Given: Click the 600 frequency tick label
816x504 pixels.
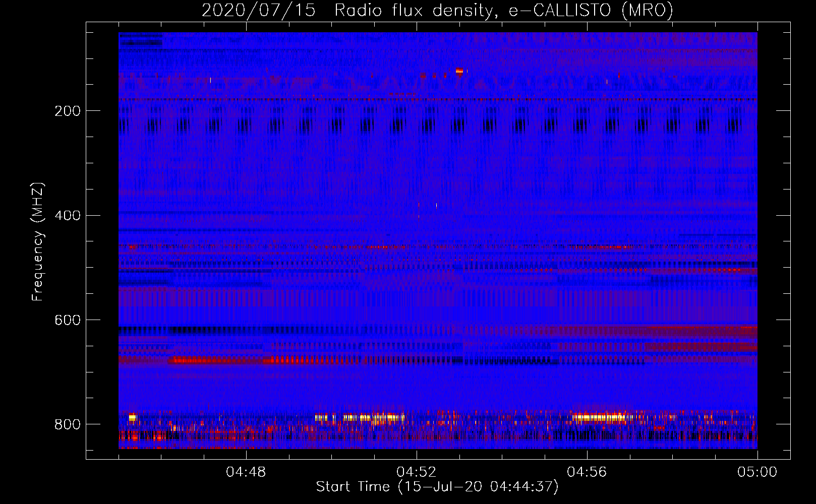Looking at the screenshot, I should (x=68, y=321).
